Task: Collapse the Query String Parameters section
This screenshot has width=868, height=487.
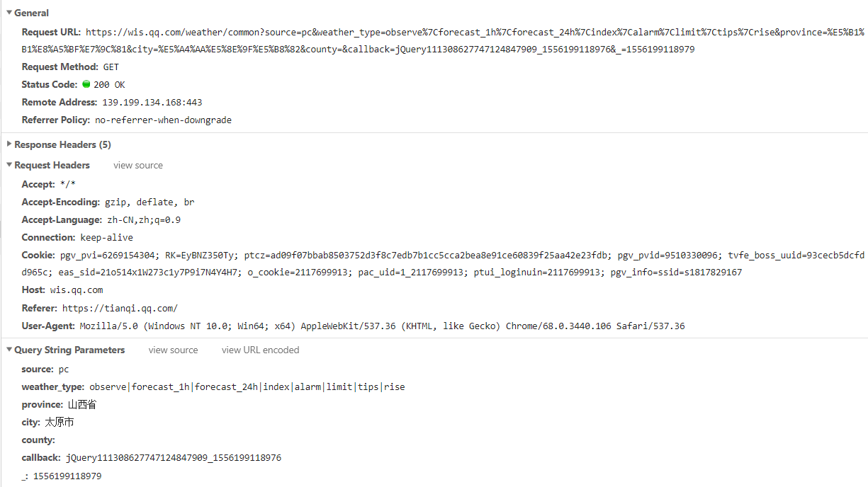Action: tap(9, 350)
